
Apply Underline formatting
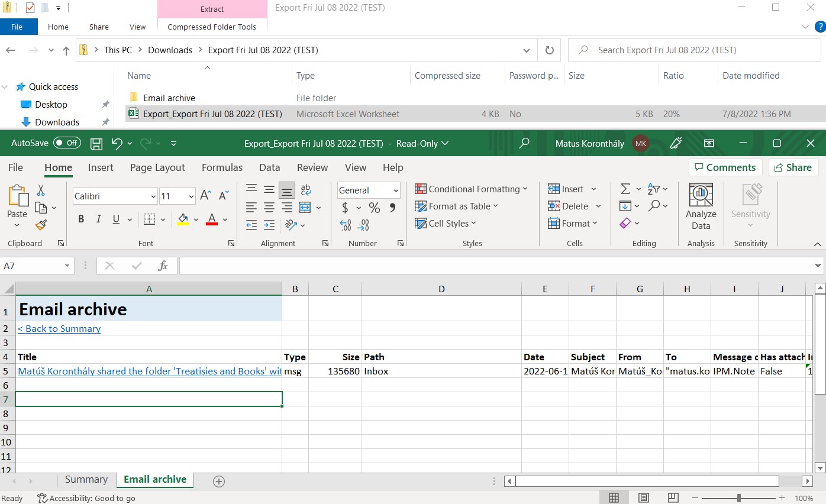[115, 219]
